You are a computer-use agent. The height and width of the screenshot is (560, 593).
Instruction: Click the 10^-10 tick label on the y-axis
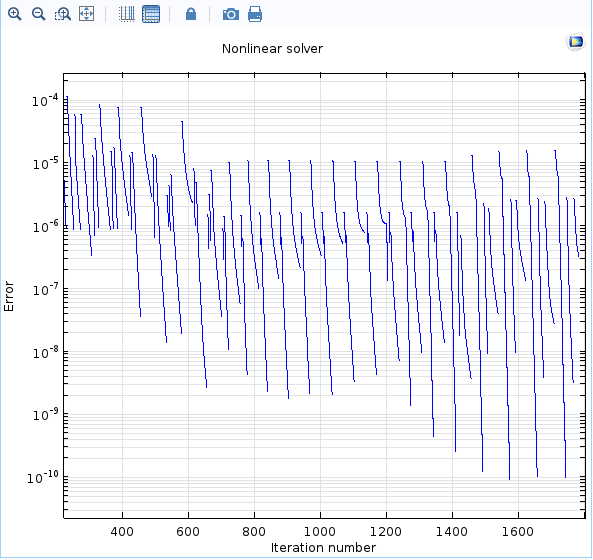point(43,478)
